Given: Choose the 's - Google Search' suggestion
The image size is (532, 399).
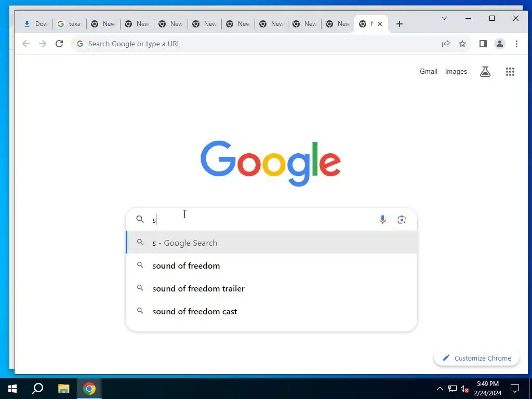Looking at the screenshot, I should (x=271, y=243).
